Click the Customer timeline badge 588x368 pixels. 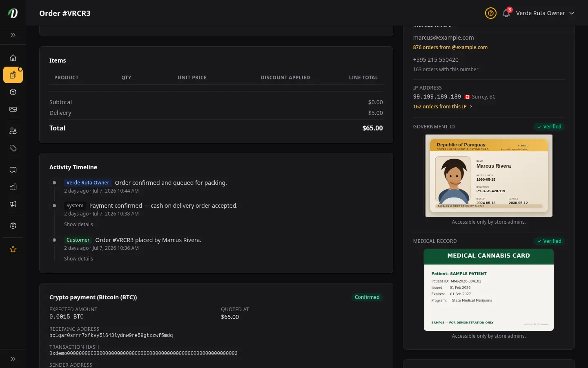coord(78,240)
